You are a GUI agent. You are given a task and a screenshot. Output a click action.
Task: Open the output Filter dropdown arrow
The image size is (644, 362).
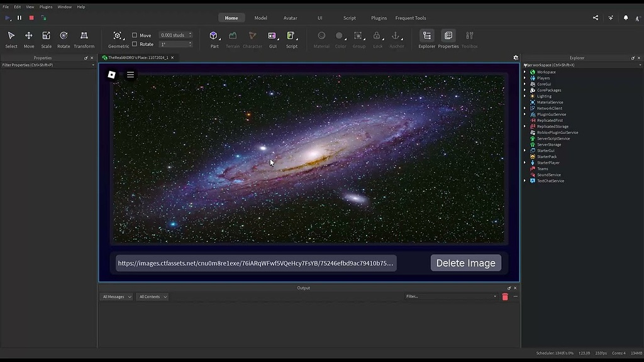[x=495, y=297]
